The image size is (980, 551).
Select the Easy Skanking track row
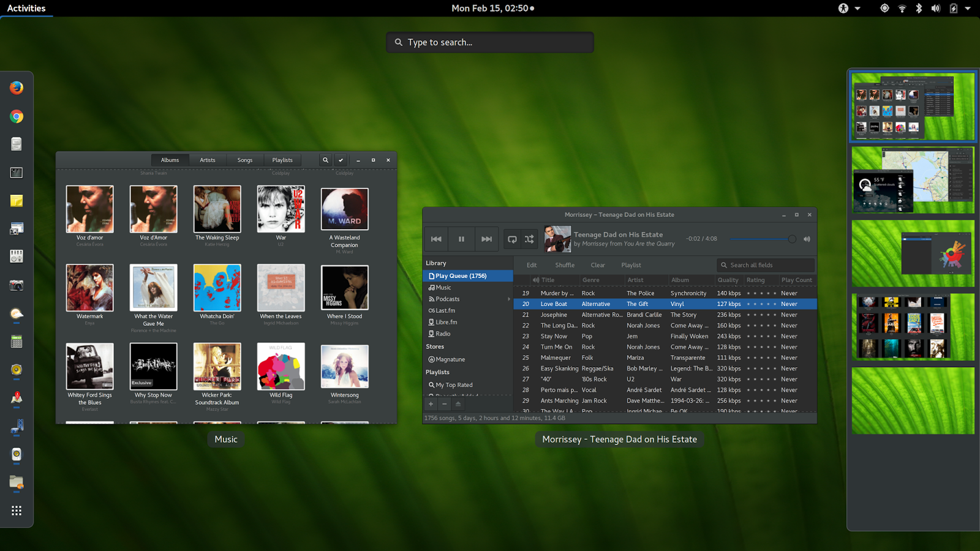click(665, 369)
